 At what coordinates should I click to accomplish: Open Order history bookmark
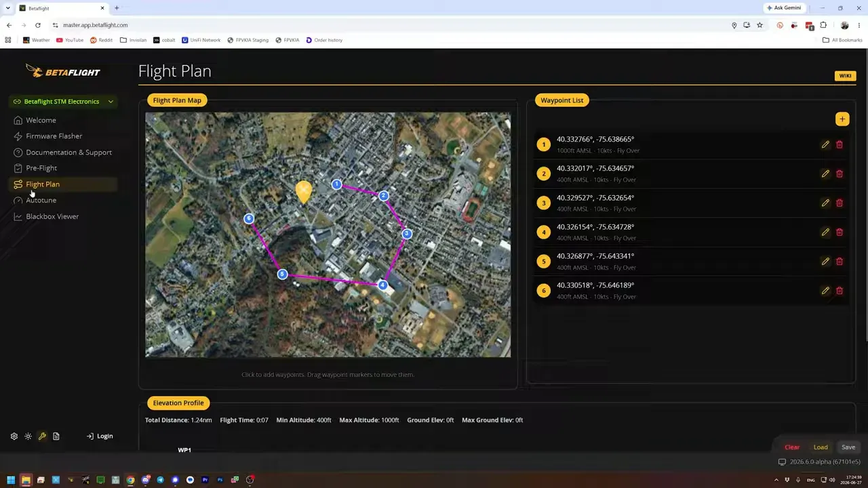324,40
